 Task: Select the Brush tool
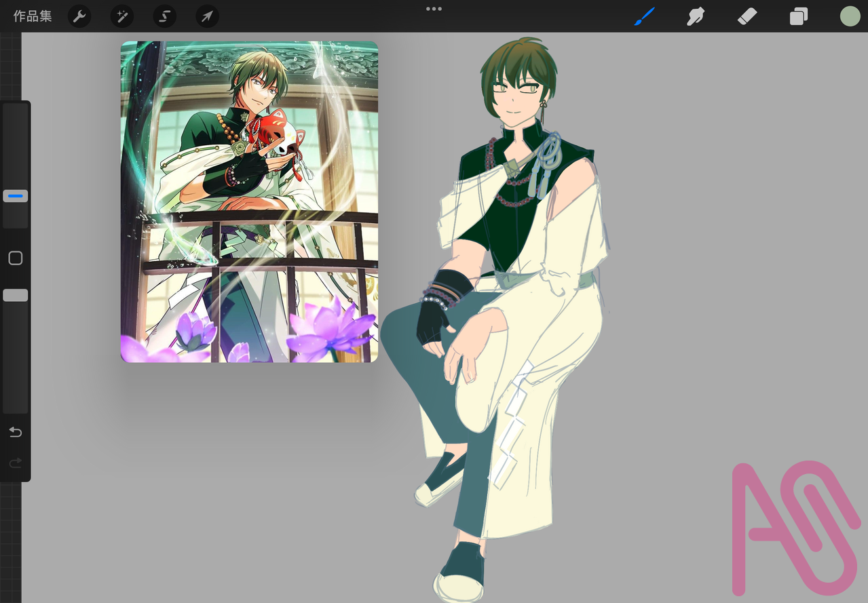(x=644, y=16)
